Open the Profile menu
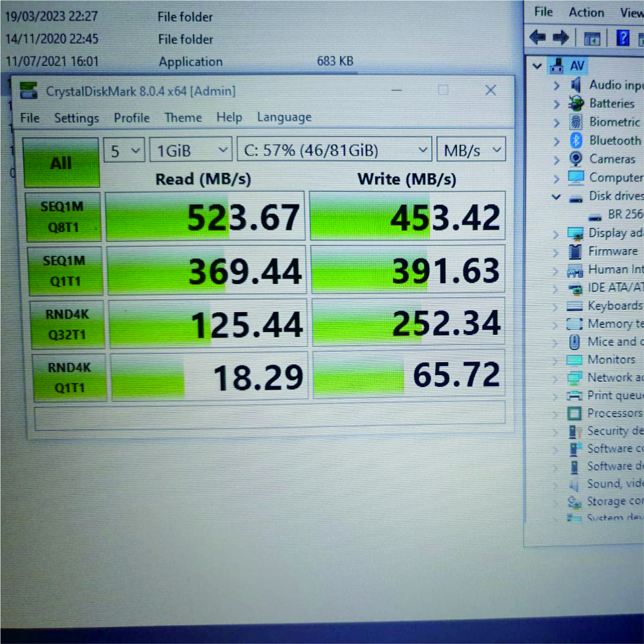This screenshot has width=644, height=644. pos(132,118)
